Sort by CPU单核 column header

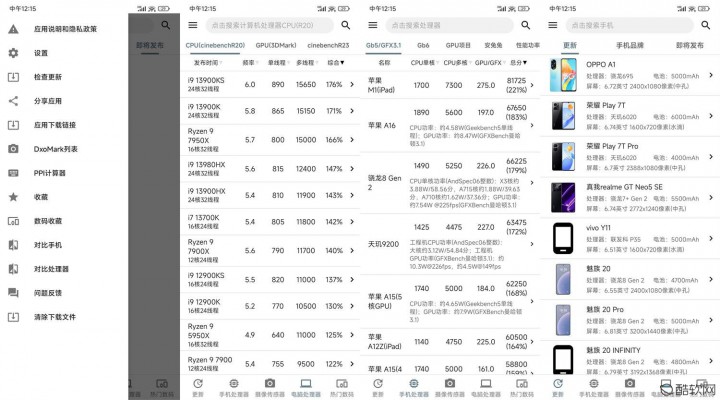(x=425, y=62)
